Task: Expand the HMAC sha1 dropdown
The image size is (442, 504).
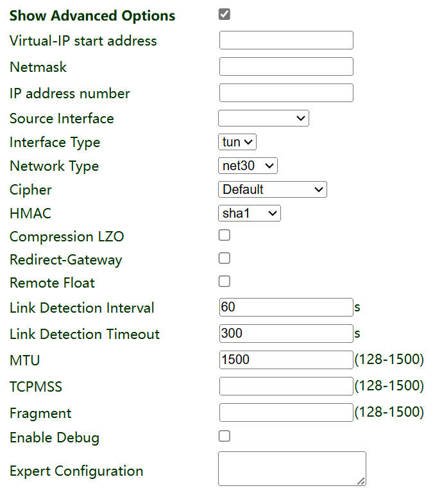Action: (x=250, y=213)
